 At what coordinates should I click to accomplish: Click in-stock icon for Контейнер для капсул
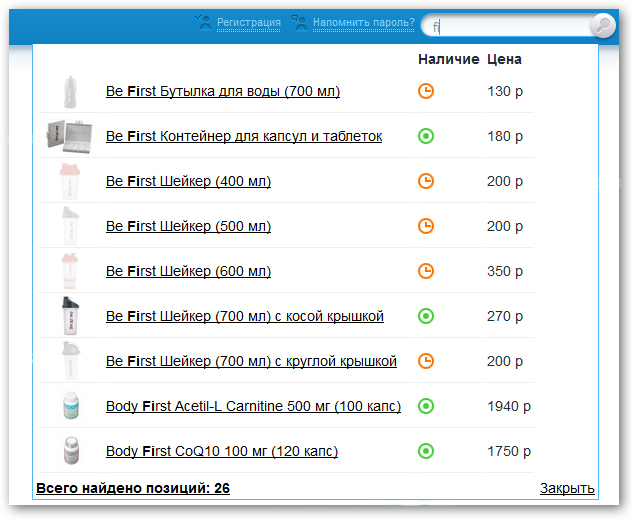pyautogui.click(x=426, y=136)
